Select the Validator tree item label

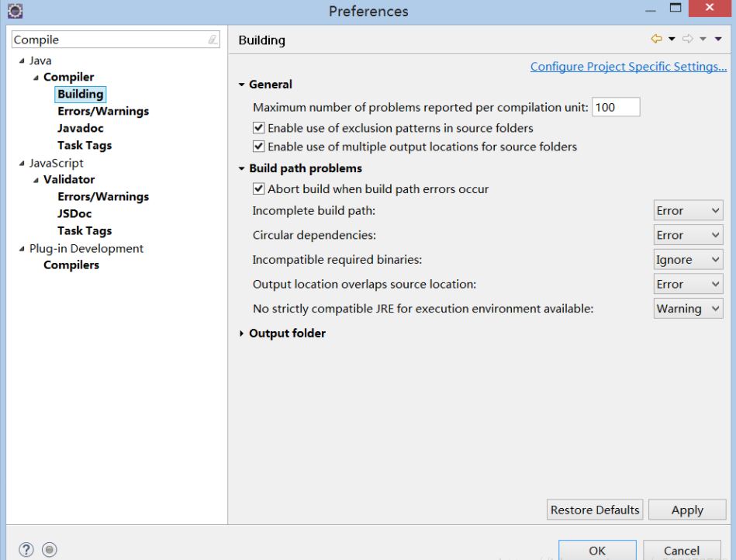69,179
